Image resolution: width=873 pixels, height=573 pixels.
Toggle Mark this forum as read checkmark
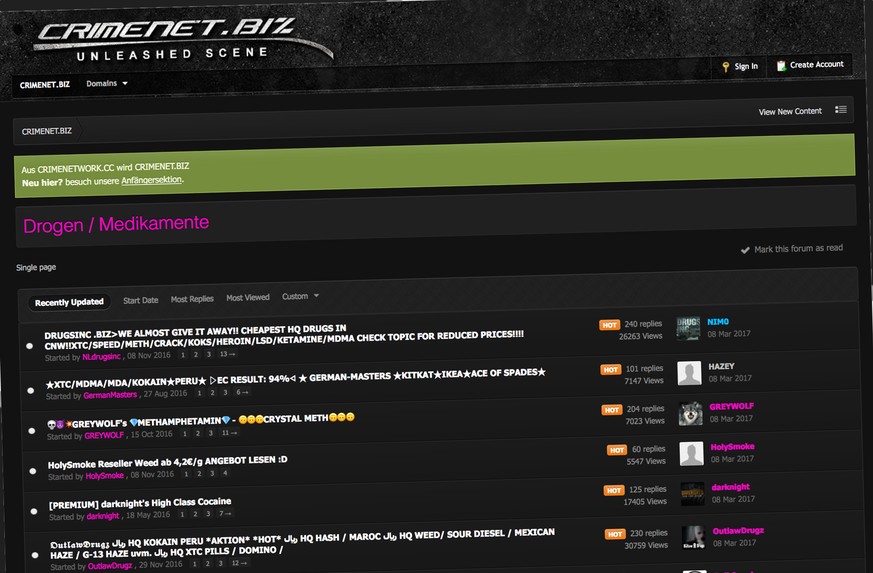coord(745,250)
